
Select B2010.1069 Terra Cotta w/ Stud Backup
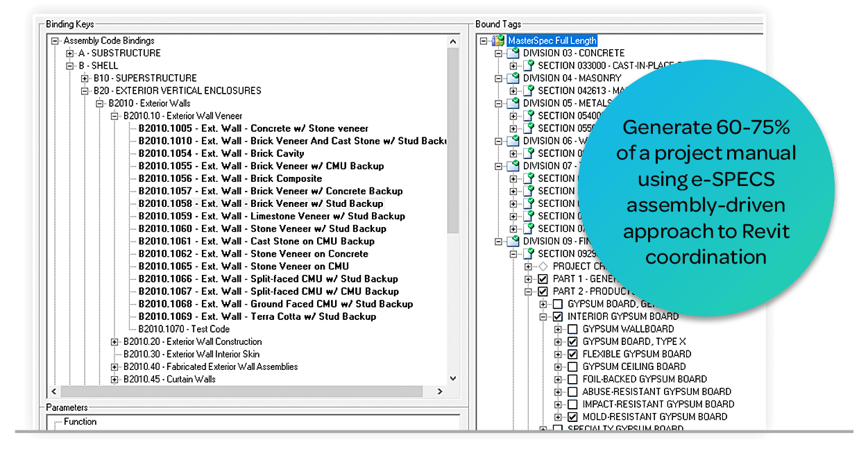[x=257, y=316]
